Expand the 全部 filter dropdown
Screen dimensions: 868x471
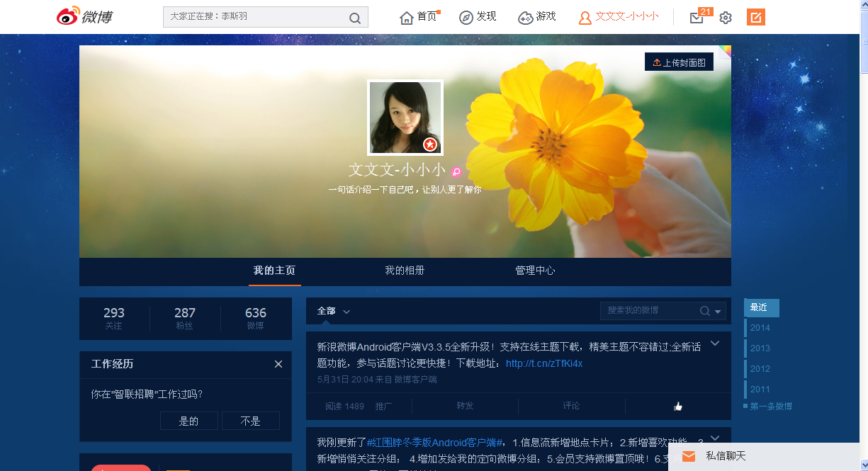(x=334, y=311)
